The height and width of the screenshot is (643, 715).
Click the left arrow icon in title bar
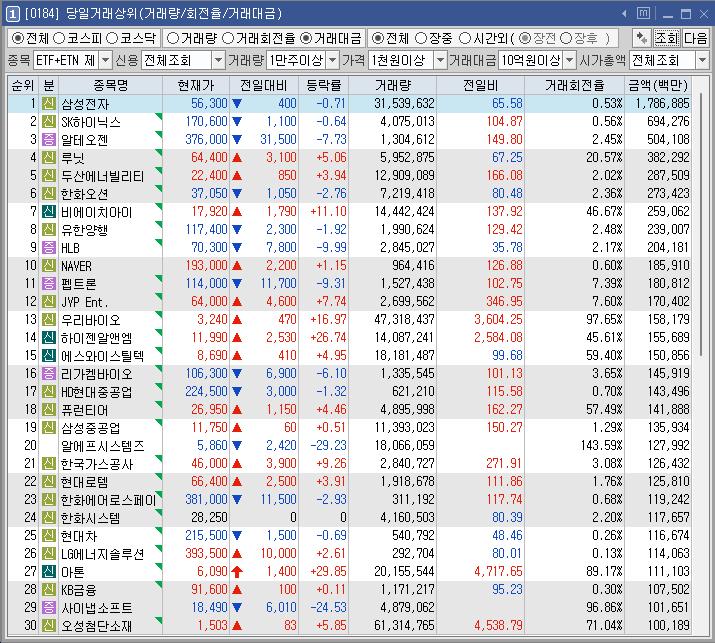click(x=624, y=14)
